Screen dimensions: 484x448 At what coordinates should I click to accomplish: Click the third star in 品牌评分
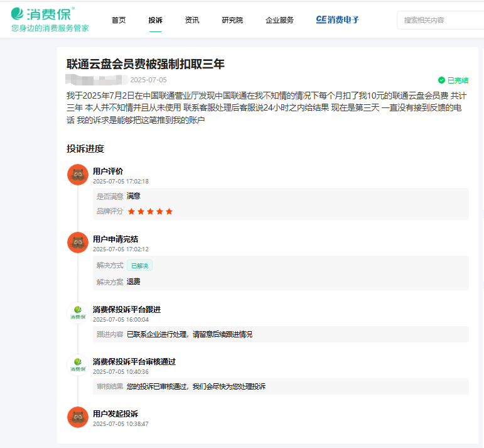[x=150, y=211]
